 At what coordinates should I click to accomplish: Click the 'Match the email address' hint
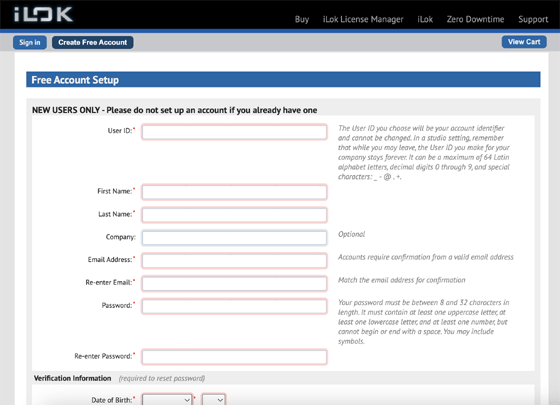(402, 280)
